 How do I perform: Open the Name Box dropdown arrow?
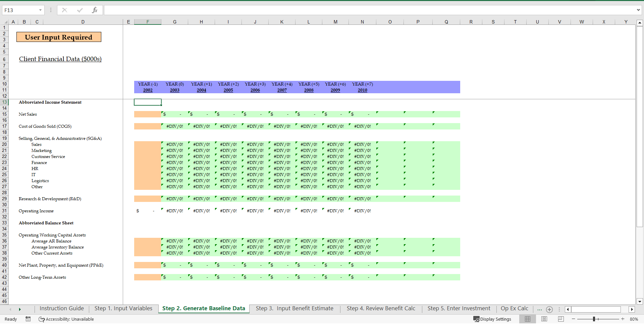pyautogui.click(x=41, y=10)
